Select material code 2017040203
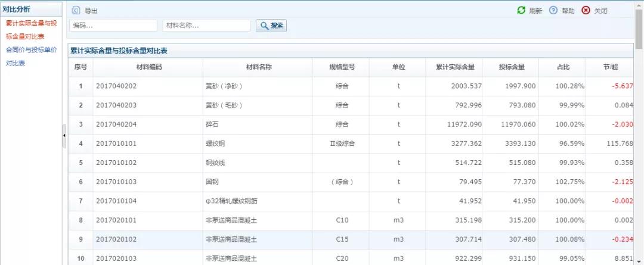The width and height of the screenshot is (644, 265). point(116,105)
